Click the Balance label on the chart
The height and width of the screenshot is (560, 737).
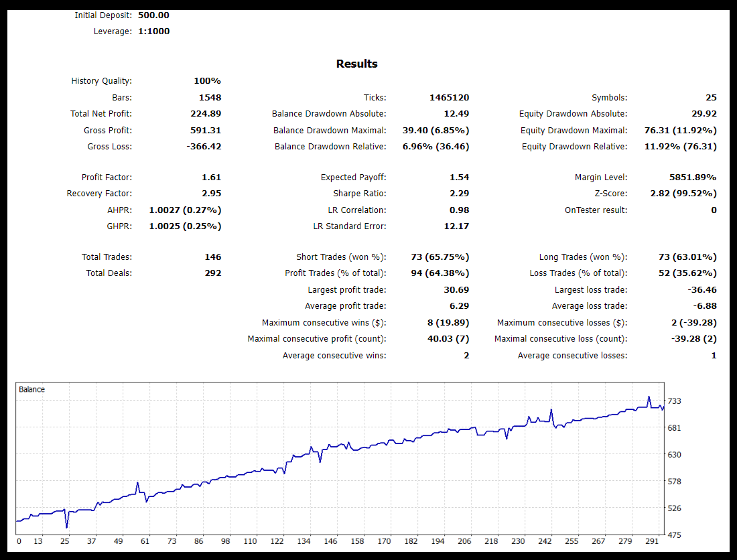31,389
